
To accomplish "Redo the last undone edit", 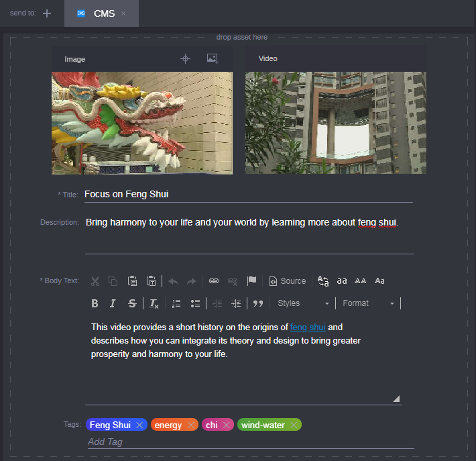I will pos(191,281).
